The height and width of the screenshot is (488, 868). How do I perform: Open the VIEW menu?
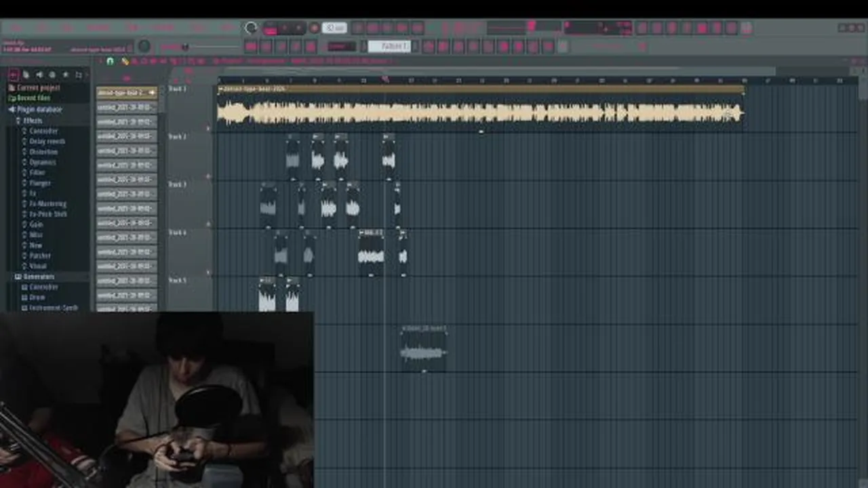point(132,28)
